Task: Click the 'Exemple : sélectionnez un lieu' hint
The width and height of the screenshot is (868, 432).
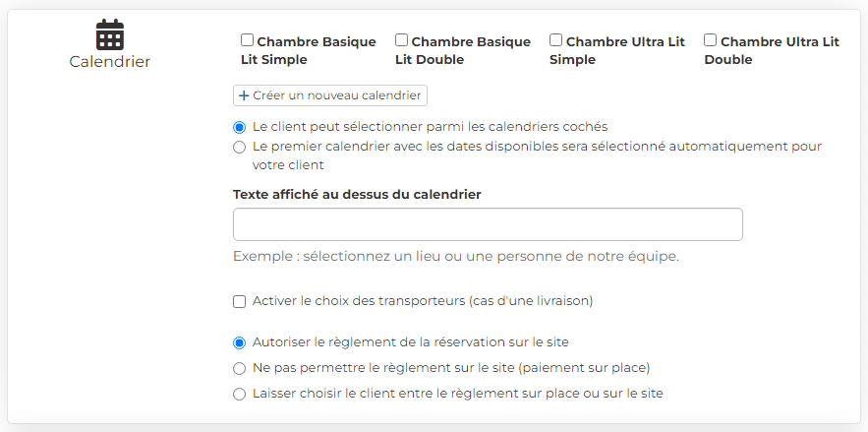Action: click(455, 257)
